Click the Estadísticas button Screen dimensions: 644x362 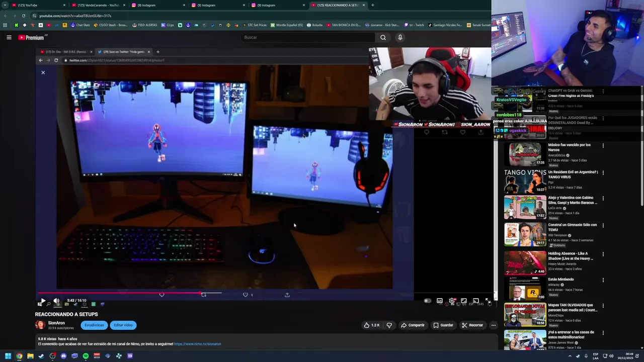coord(94,325)
